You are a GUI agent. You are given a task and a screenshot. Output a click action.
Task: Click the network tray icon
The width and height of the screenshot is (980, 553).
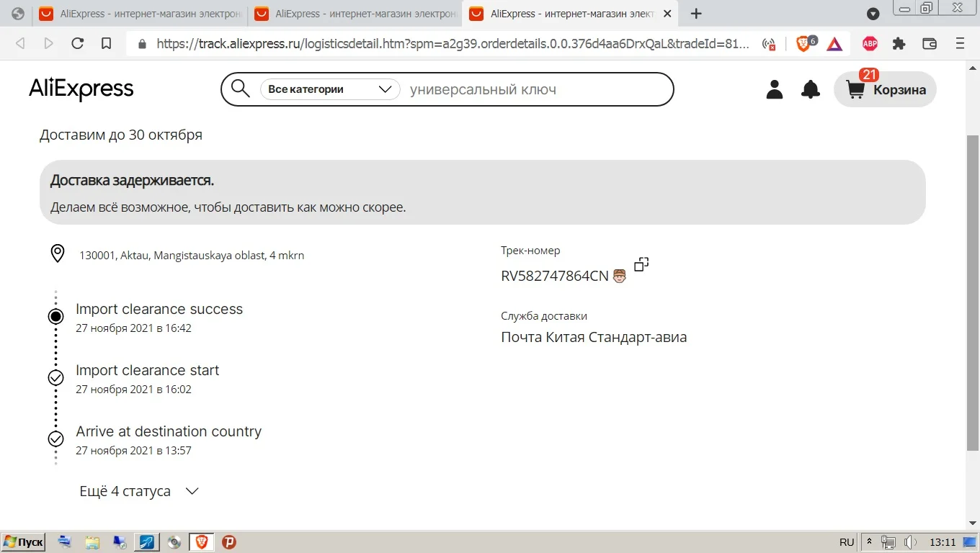[888, 542]
